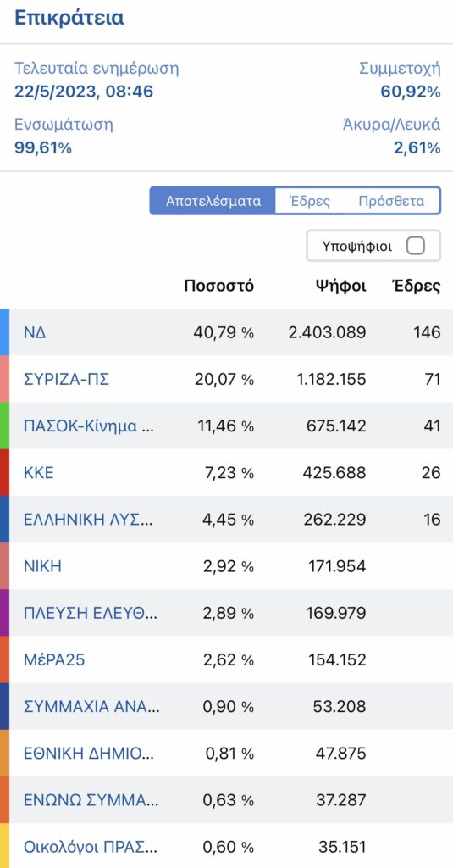
Task: Open the ΝΙΚΗ party link
Action: coord(42,566)
